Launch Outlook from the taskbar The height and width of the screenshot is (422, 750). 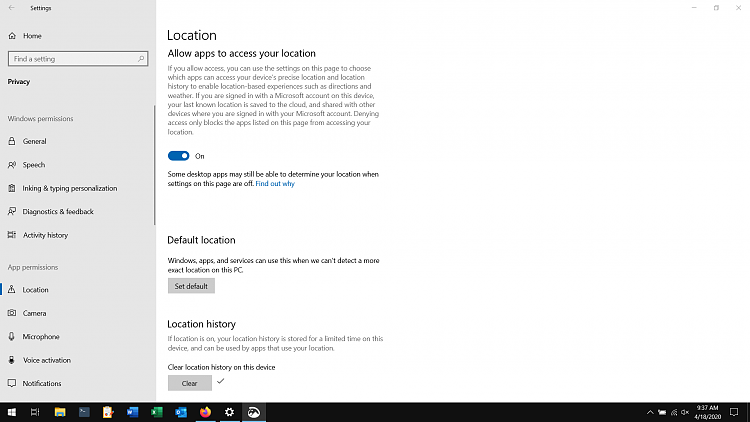tap(181, 412)
